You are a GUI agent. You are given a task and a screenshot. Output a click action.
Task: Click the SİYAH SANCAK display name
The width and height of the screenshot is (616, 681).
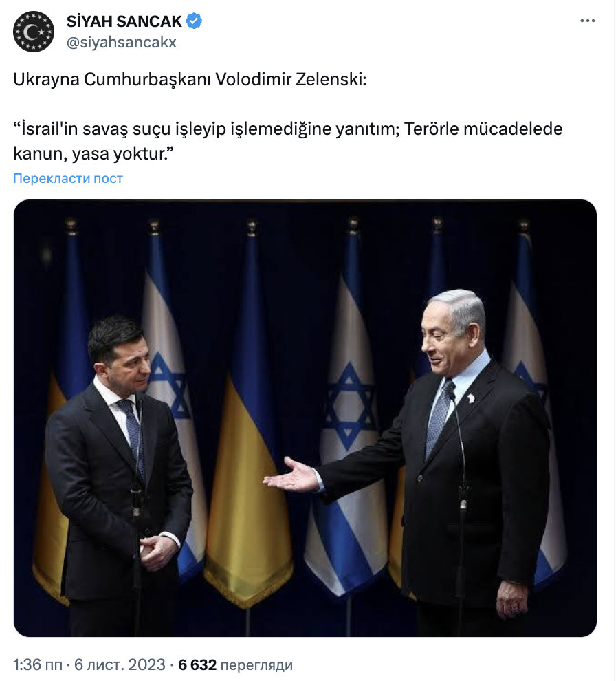124,21
